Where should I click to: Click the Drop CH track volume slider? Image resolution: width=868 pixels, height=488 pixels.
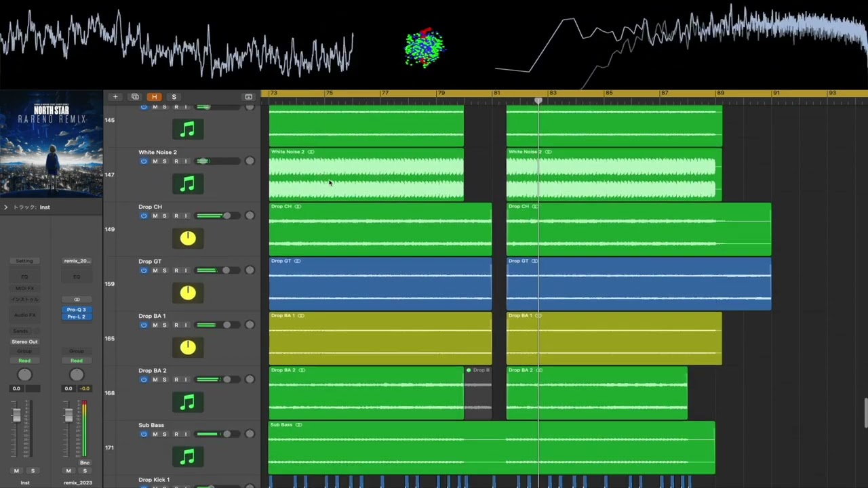216,216
